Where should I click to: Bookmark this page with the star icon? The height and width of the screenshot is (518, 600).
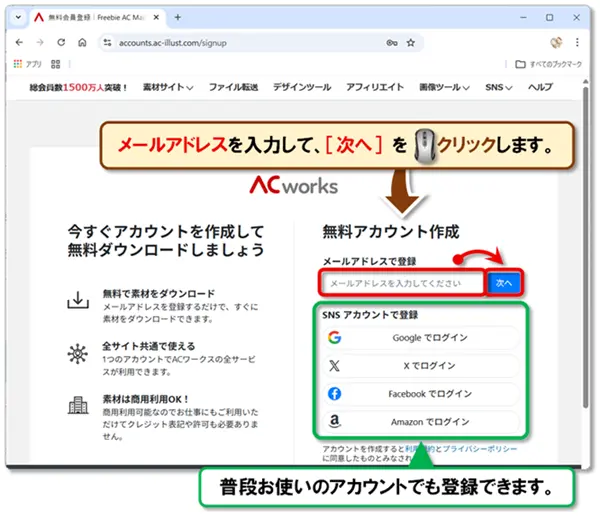click(x=411, y=42)
